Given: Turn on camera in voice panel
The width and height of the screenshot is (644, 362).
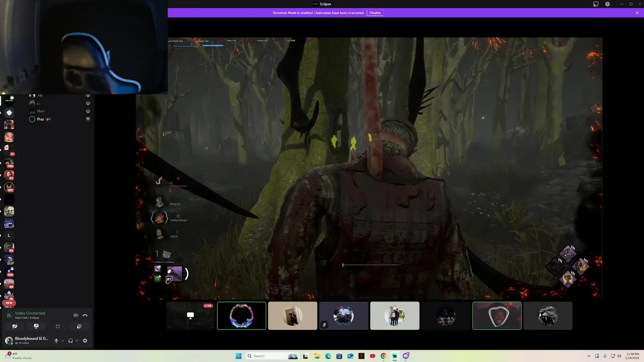Looking at the screenshot, I should [15, 326].
